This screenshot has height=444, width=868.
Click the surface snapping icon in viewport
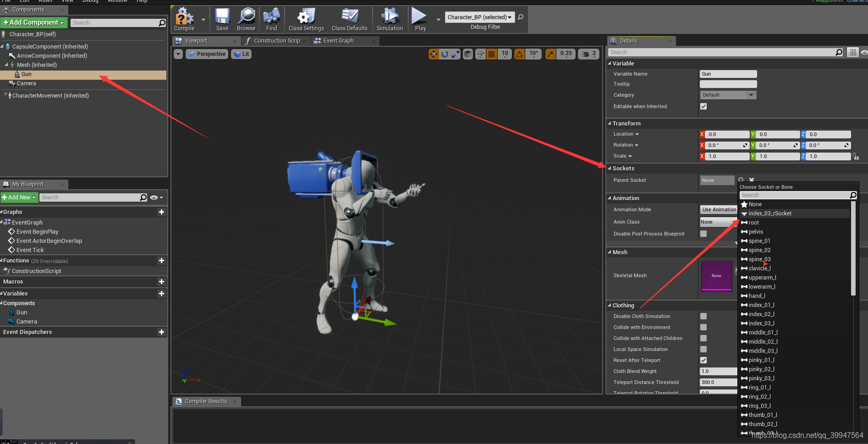[x=480, y=54]
